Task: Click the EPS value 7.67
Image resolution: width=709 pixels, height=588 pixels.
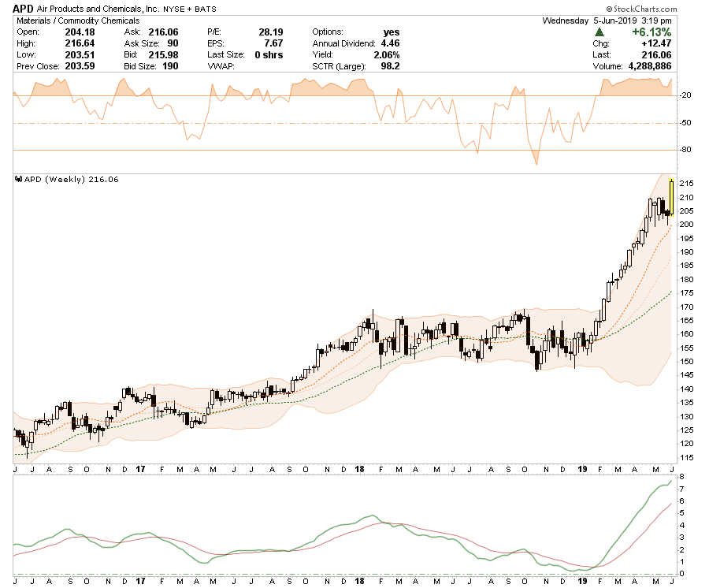Action: 273,43
